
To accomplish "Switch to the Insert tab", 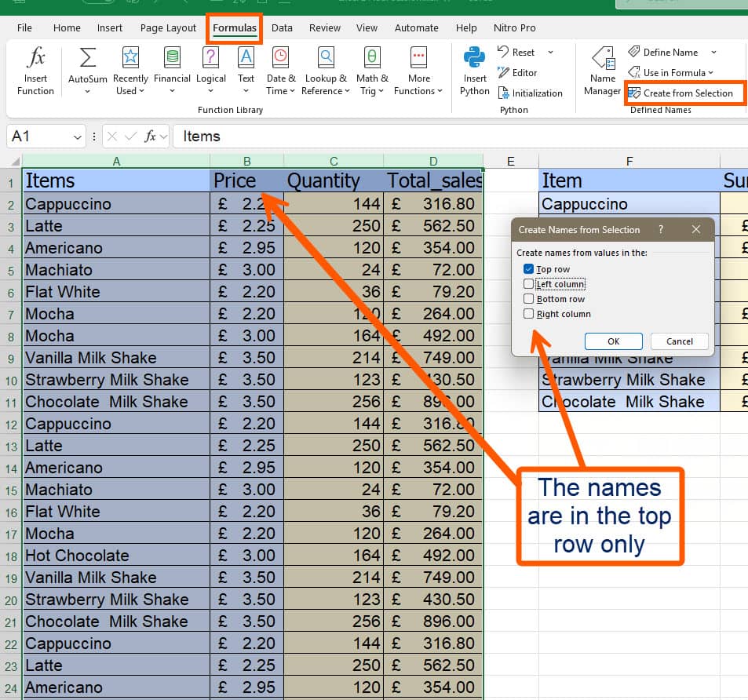I will click(110, 27).
